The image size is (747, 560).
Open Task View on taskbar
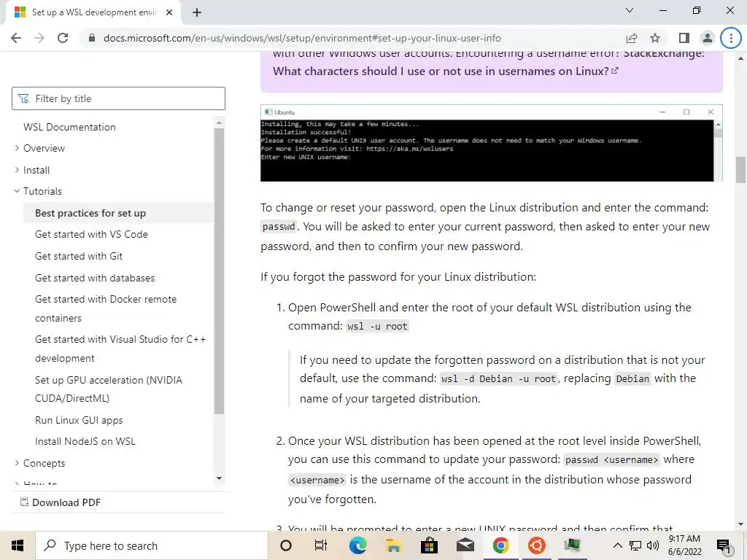(321, 545)
